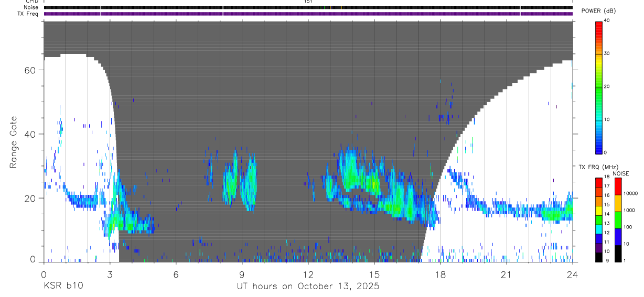Click the CPID value 151
The height and width of the screenshot is (297, 644).
[x=308, y=2]
